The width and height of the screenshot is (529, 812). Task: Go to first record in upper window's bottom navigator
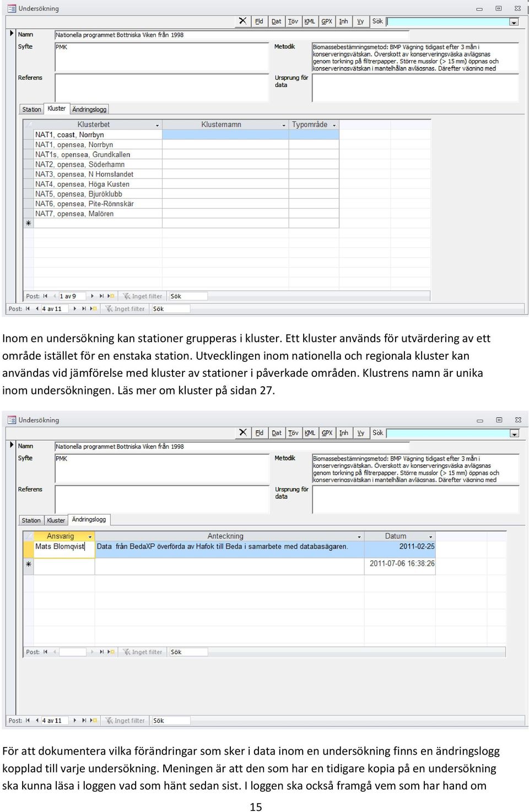28,309
